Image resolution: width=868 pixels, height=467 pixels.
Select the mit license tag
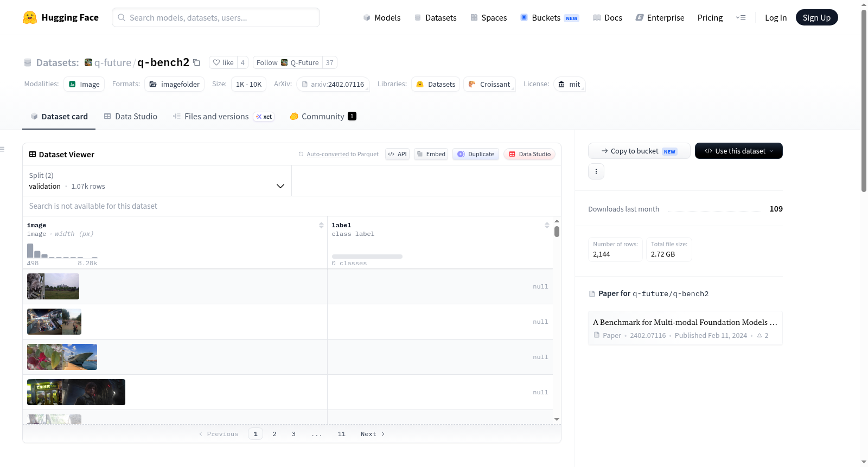pos(569,84)
